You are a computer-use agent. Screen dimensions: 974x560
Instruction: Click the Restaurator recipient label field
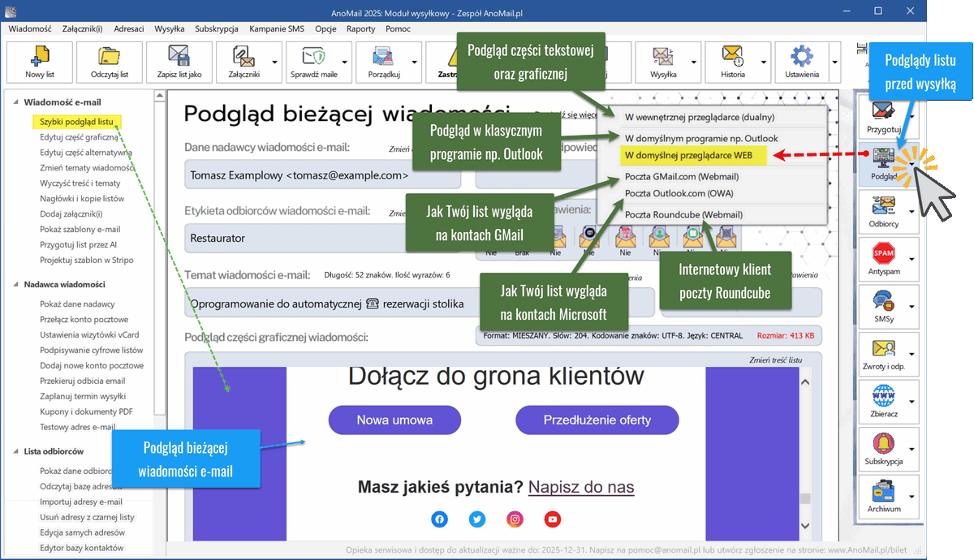click(322, 239)
